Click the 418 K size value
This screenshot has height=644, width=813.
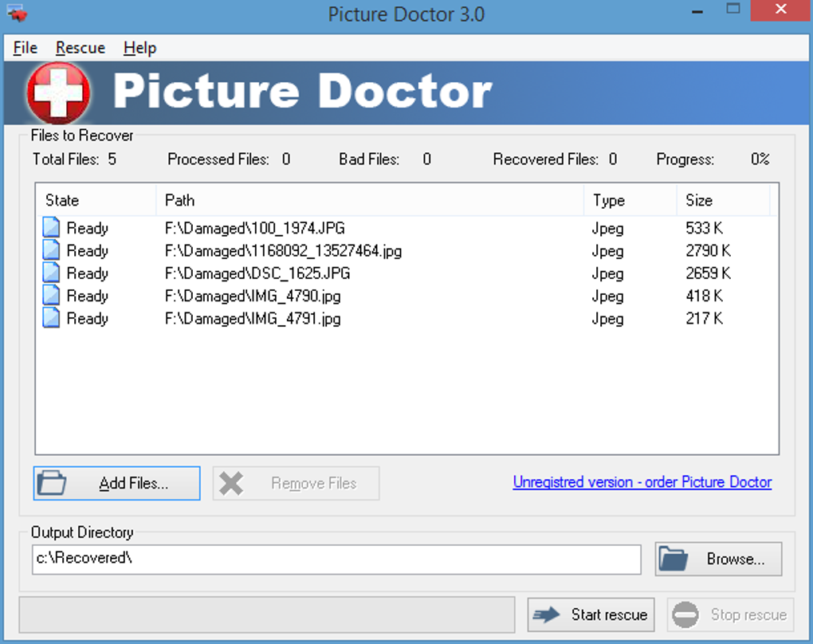[x=704, y=296]
